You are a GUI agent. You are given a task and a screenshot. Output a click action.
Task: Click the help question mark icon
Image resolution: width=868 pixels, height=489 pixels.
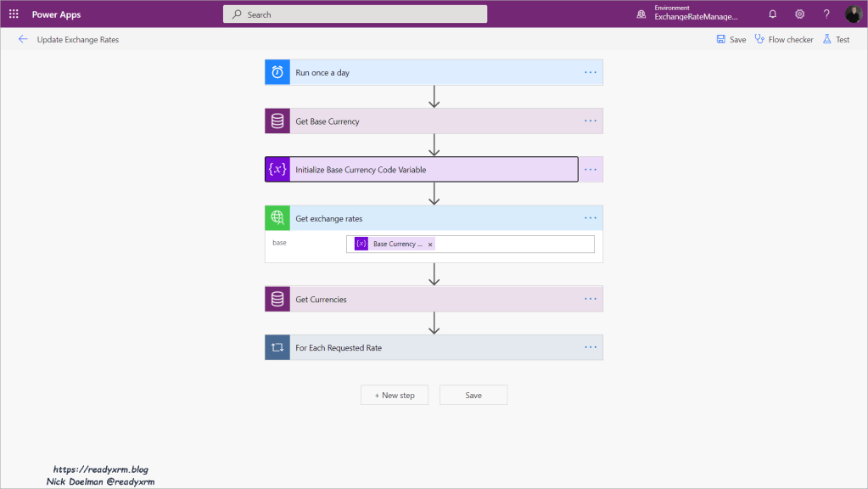(x=826, y=14)
